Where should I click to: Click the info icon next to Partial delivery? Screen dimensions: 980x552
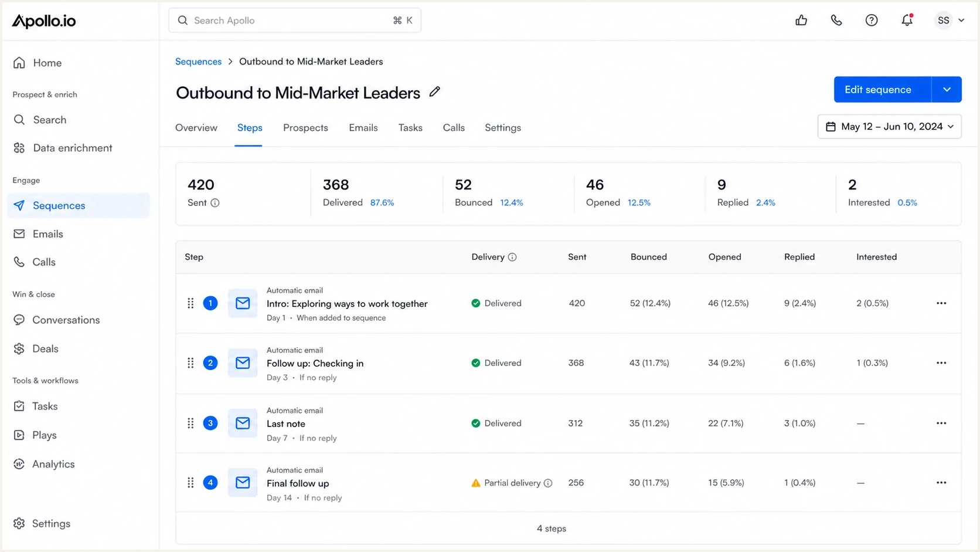pyautogui.click(x=548, y=483)
